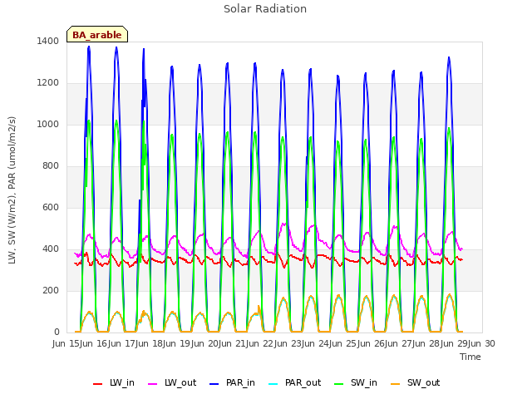Screen dimensions: 532x399
Task: Click the Jun 15 x-axis date label
Action: (x=66, y=343)
